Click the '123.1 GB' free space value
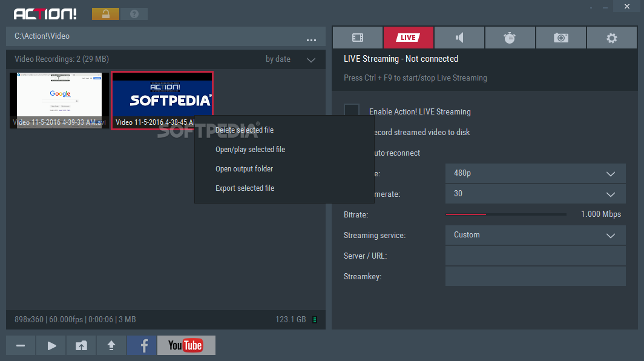 point(291,319)
